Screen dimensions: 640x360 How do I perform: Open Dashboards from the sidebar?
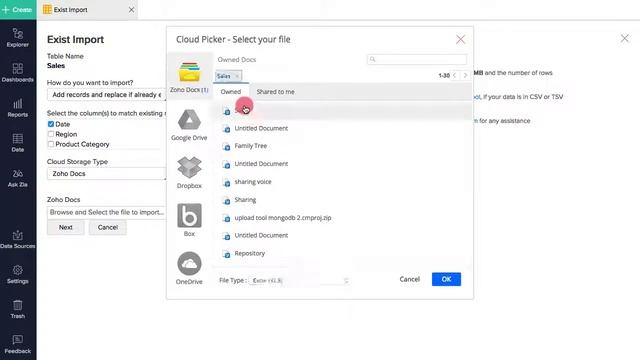(18, 73)
